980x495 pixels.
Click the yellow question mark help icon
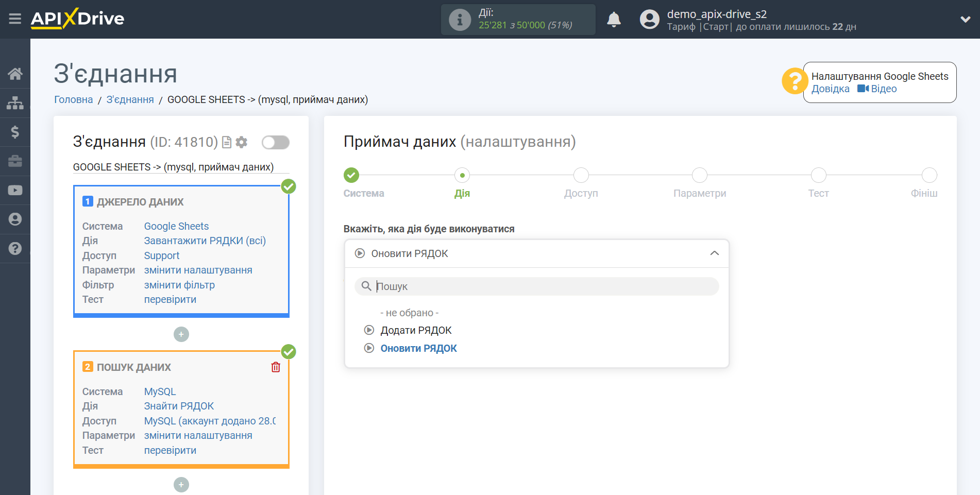[795, 81]
